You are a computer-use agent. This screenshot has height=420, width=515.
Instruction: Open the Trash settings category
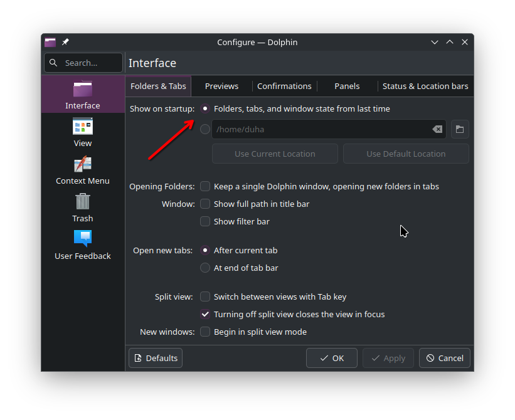click(x=83, y=207)
